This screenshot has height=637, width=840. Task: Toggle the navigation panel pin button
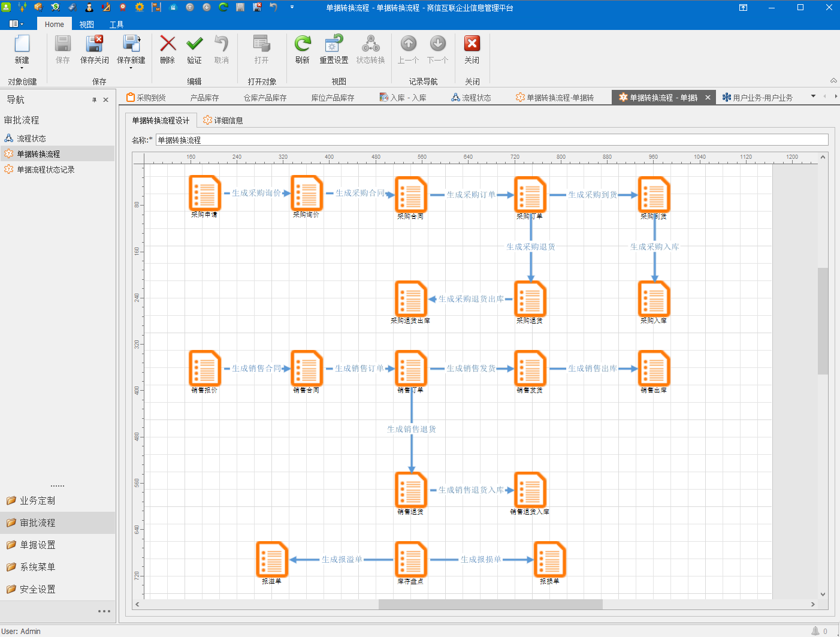(x=94, y=100)
